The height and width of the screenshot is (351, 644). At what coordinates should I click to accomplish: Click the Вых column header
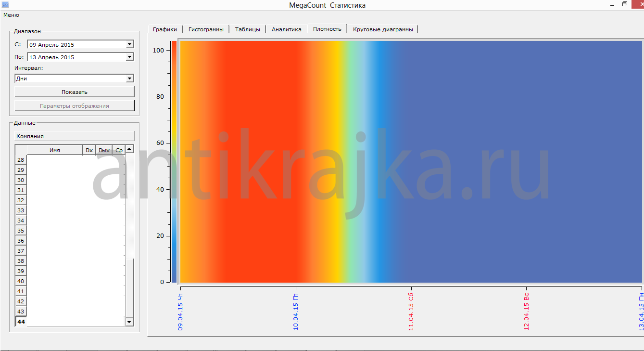[104, 150]
